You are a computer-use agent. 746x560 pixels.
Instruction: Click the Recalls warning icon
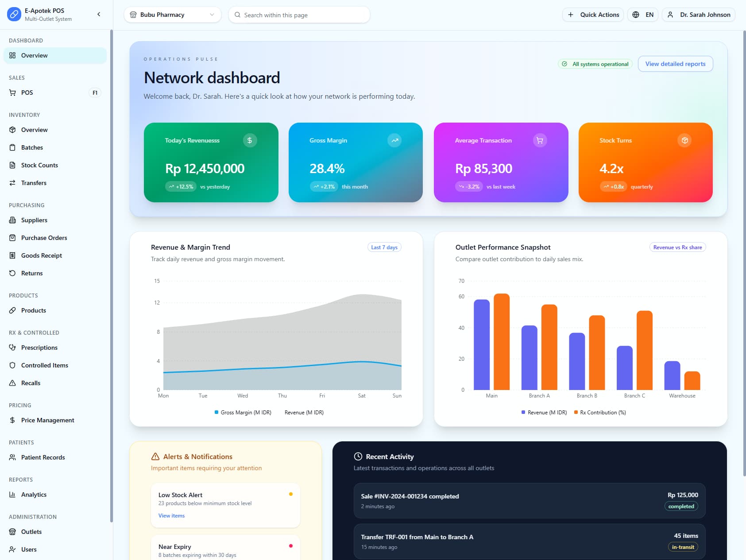coord(12,383)
